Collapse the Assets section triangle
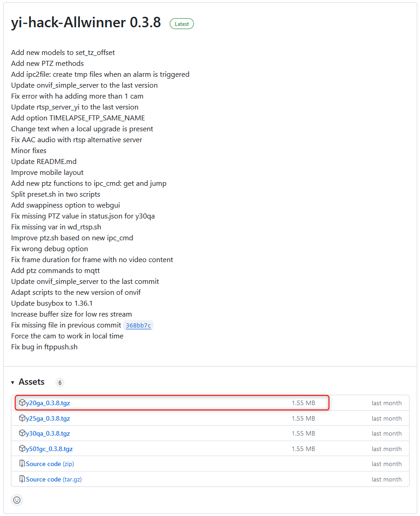The height and width of the screenshot is (516, 420). 13,382
